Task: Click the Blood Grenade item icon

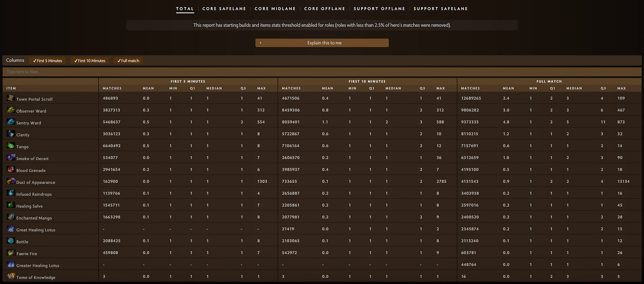Action: (x=11, y=170)
